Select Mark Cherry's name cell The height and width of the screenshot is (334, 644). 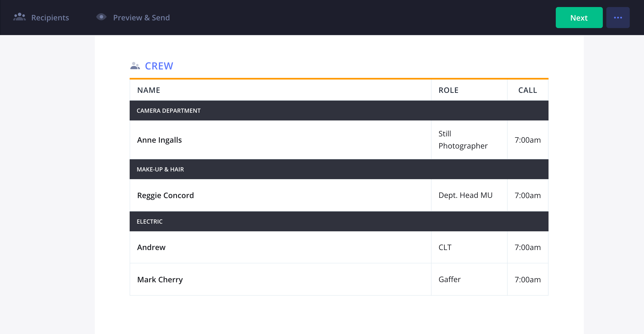(280, 280)
